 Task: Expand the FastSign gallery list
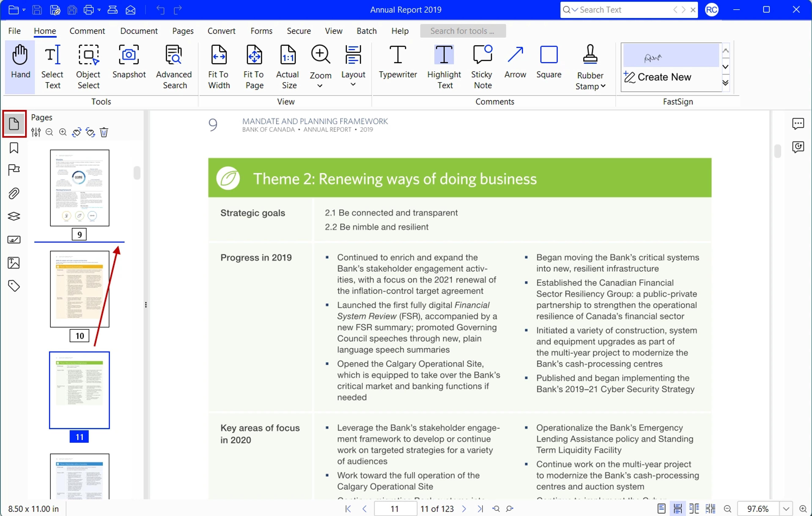click(x=725, y=83)
